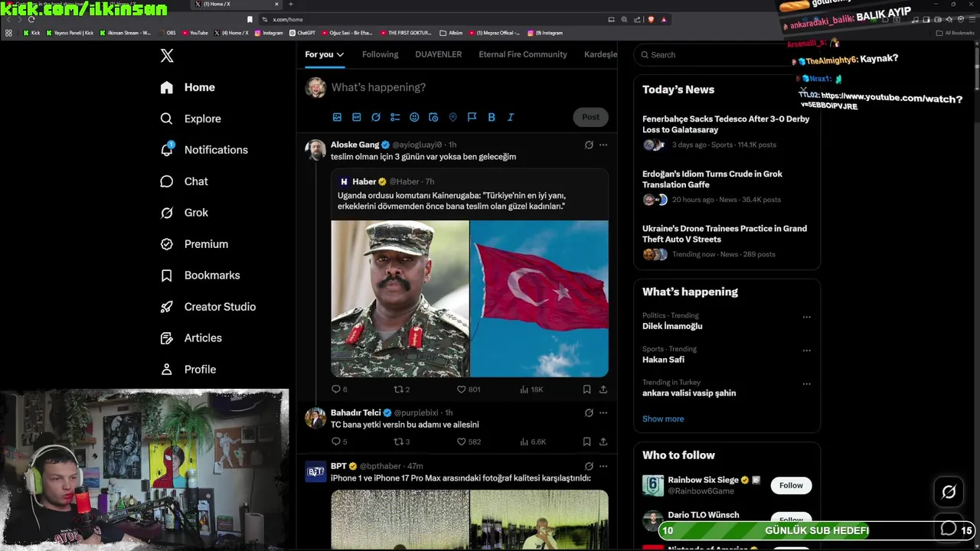Open Erdoğan's Idiom Grok Translation story
The image size is (980, 551).
(x=727, y=187)
